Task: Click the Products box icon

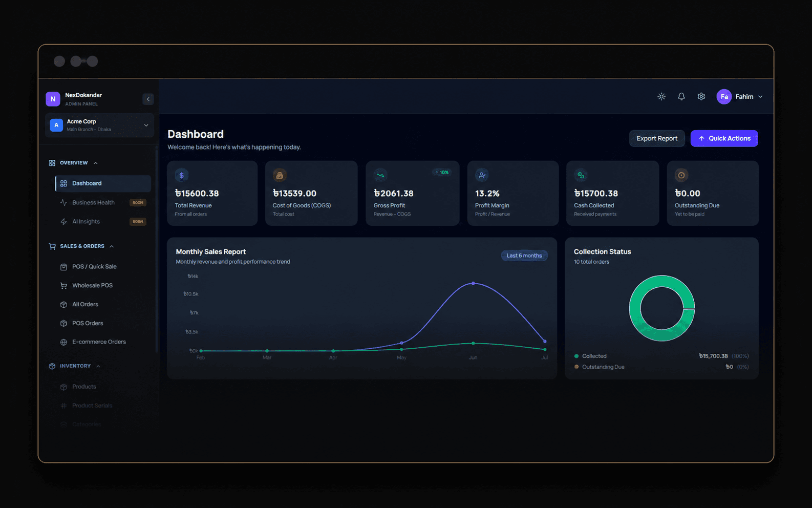Action: 63,387
